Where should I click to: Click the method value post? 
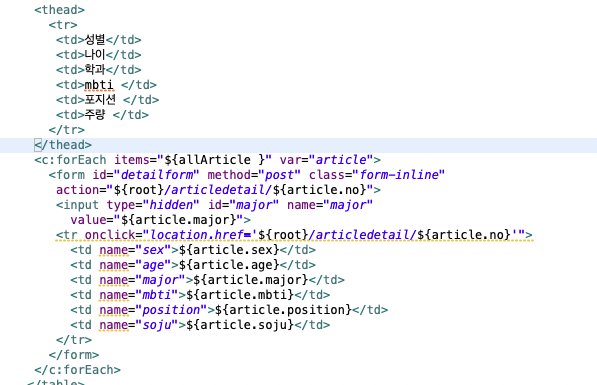[x=279, y=175]
